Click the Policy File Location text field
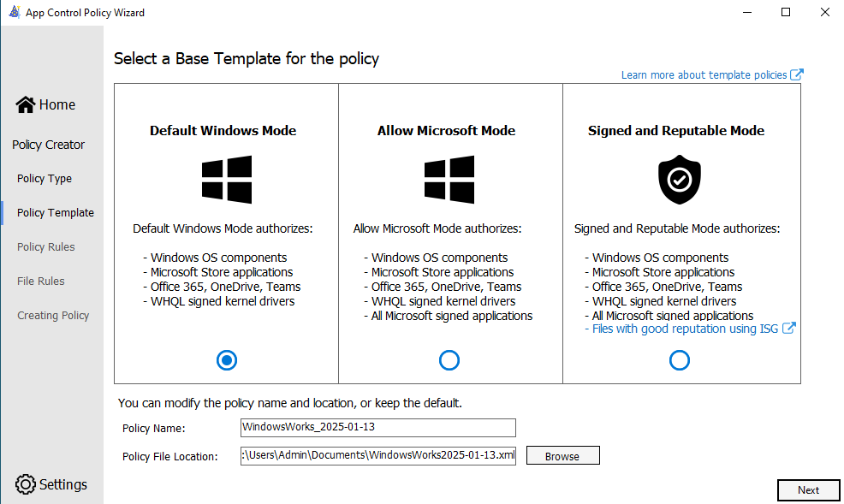This screenshot has height=504, width=844. 378,455
